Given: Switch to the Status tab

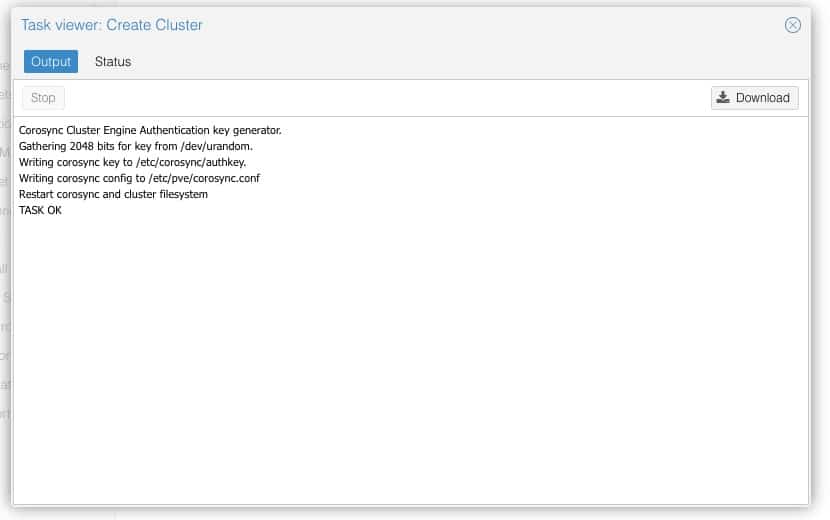Looking at the screenshot, I should [x=113, y=62].
